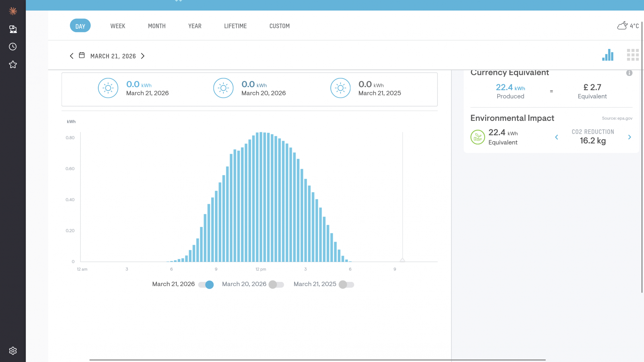This screenshot has width=644, height=362.
Task: Show the next Environmental Impact metric
Action: [x=630, y=137]
